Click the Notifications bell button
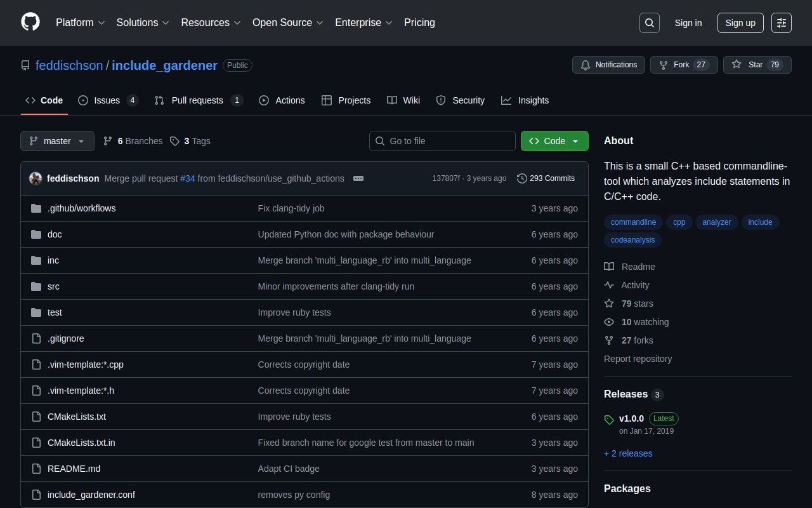The height and width of the screenshot is (508, 812). coord(608,65)
